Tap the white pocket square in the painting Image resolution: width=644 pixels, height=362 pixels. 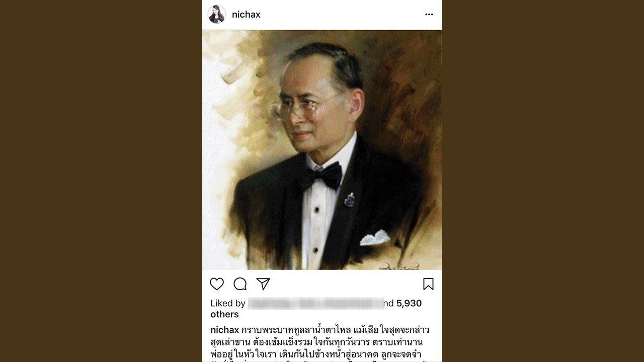pyautogui.click(x=375, y=237)
